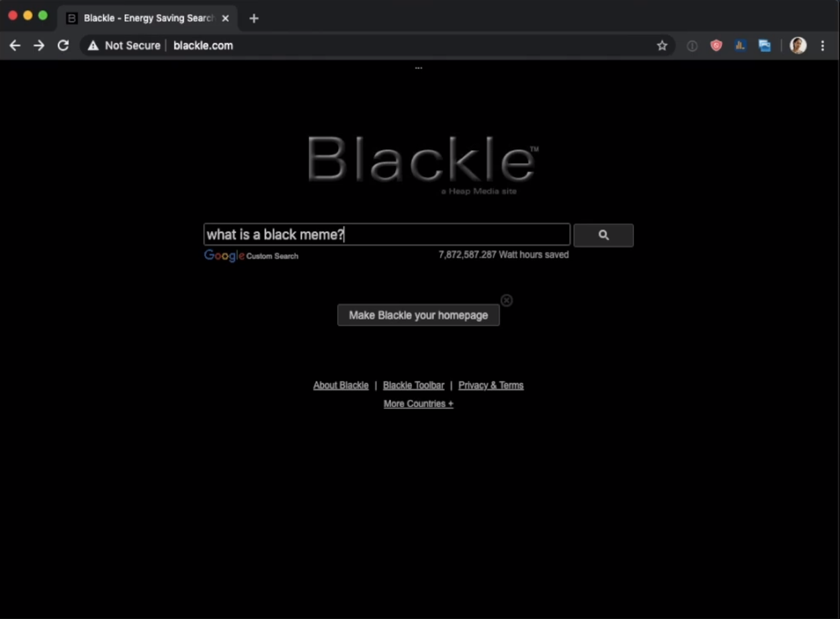This screenshot has height=619, width=840.
Task: Click inside the Blackle search box
Action: pos(387,234)
